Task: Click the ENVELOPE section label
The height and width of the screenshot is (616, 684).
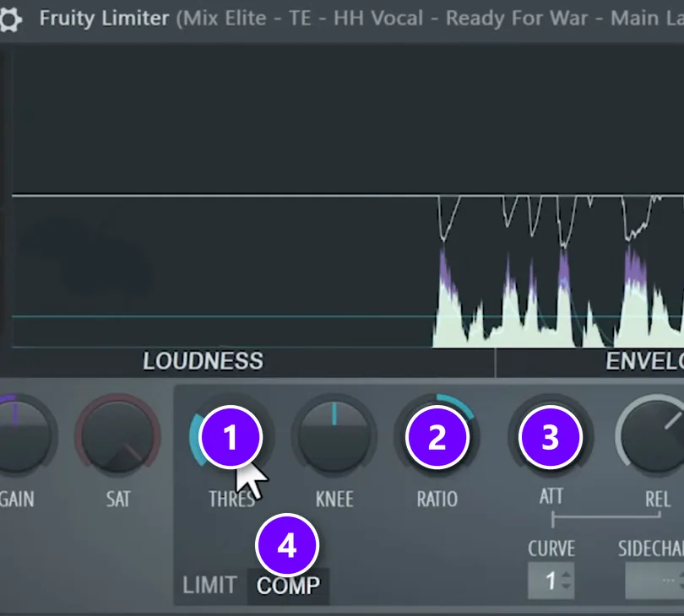Action: pyautogui.click(x=645, y=361)
